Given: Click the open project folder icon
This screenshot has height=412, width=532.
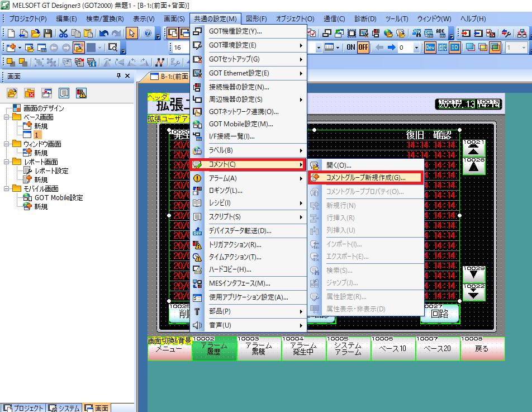Looking at the screenshot, I should tap(35, 33).
